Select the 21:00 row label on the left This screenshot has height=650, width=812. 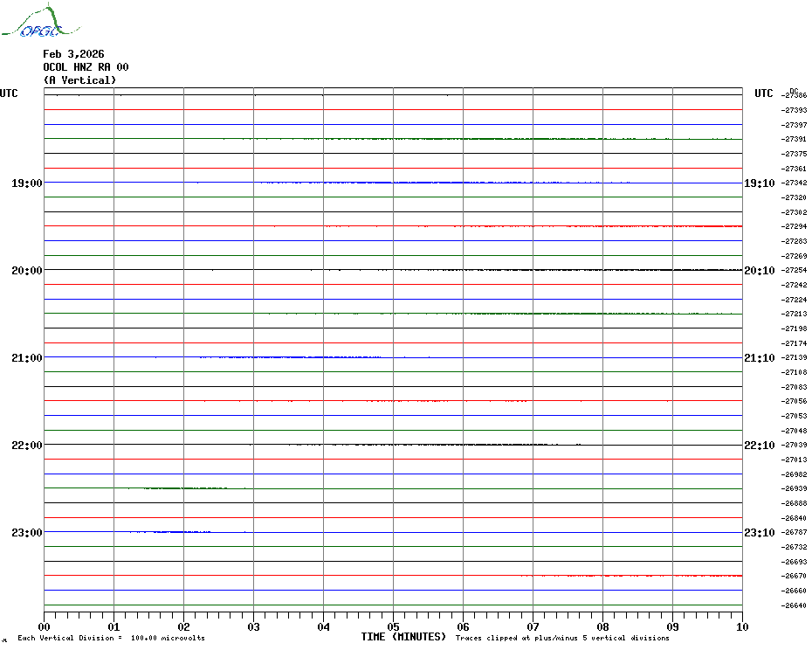26,358
